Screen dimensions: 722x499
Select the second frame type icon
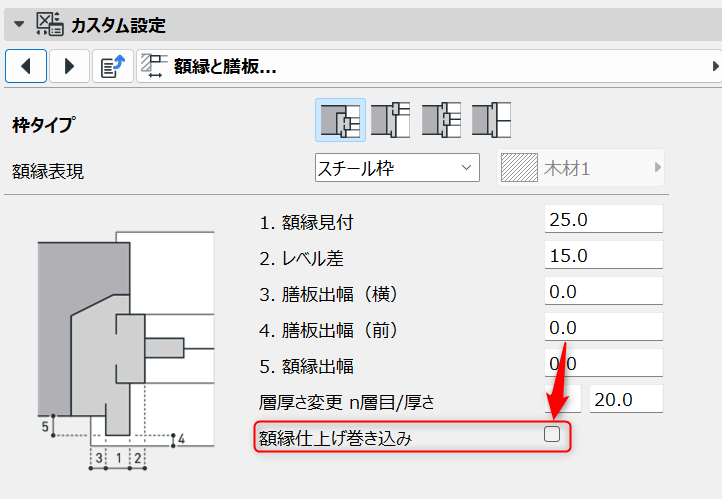(x=390, y=120)
